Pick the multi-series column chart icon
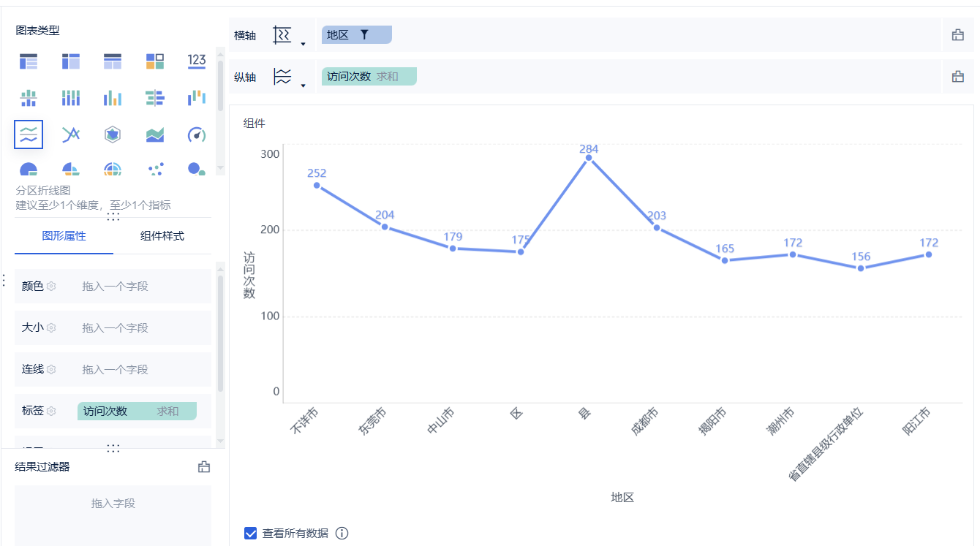Viewport: 980px width, 546px height. [113, 97]
